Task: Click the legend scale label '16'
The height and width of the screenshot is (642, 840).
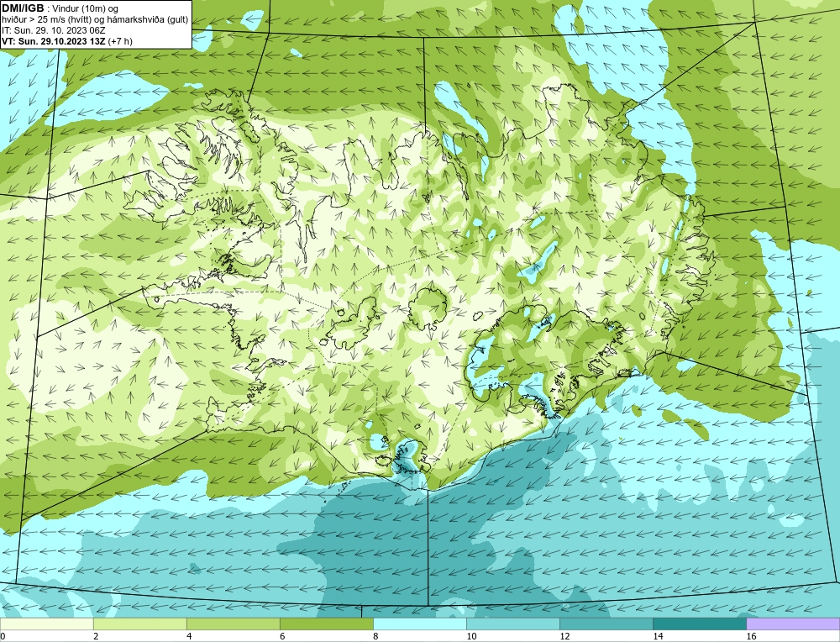Action: [x=751, y=636]
